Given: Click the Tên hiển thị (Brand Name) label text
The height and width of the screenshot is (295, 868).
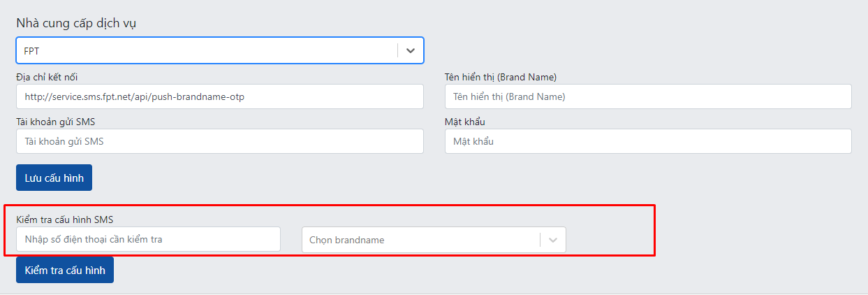Looking at the screenshot, I should coord(501,77).
